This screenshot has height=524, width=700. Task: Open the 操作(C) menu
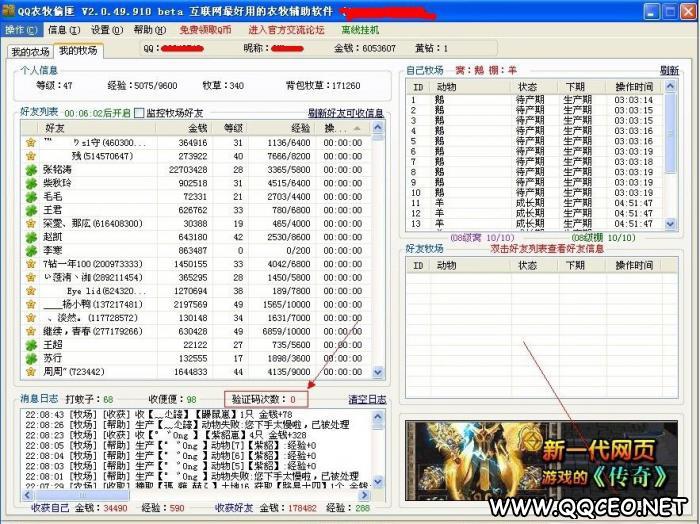(21, 30)
